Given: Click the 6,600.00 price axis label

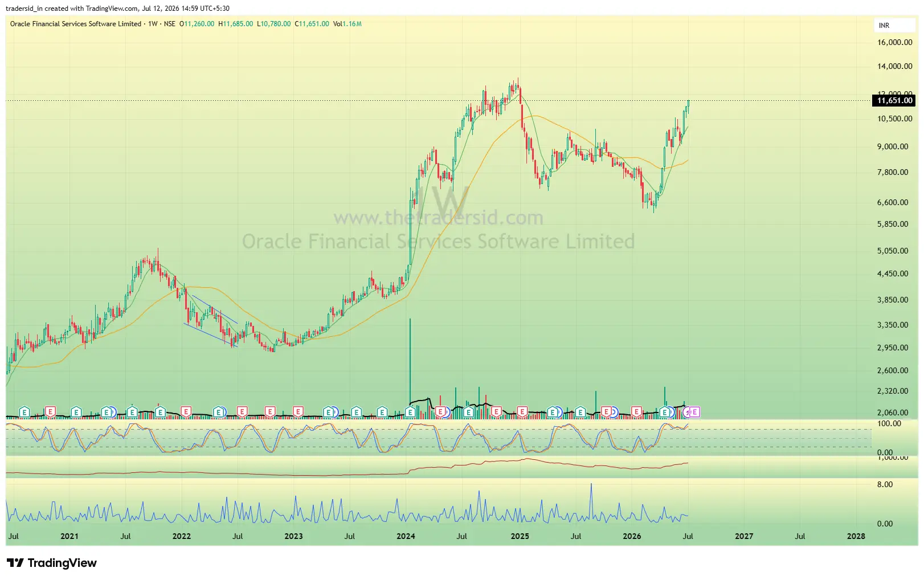Looking at the screenshot, I should 893,202.
